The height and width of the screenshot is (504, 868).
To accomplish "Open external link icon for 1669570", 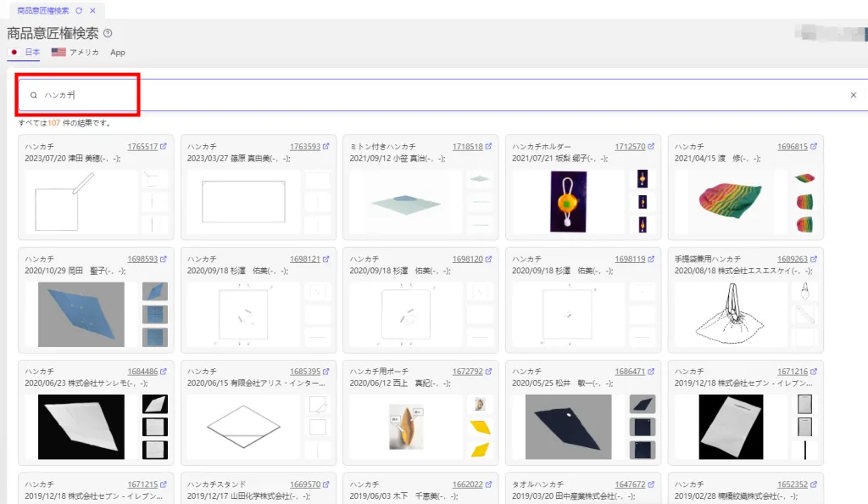I will [325, 484].
